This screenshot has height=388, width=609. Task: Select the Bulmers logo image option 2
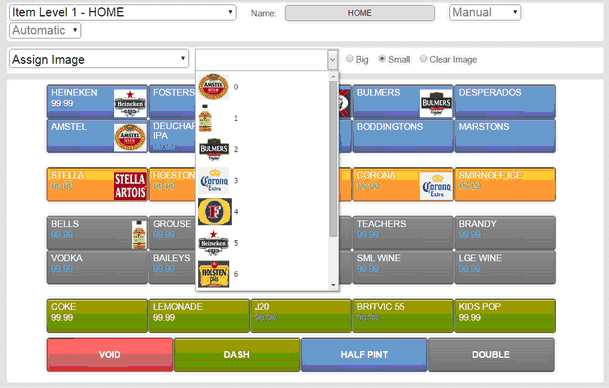(x=213, y=149)
